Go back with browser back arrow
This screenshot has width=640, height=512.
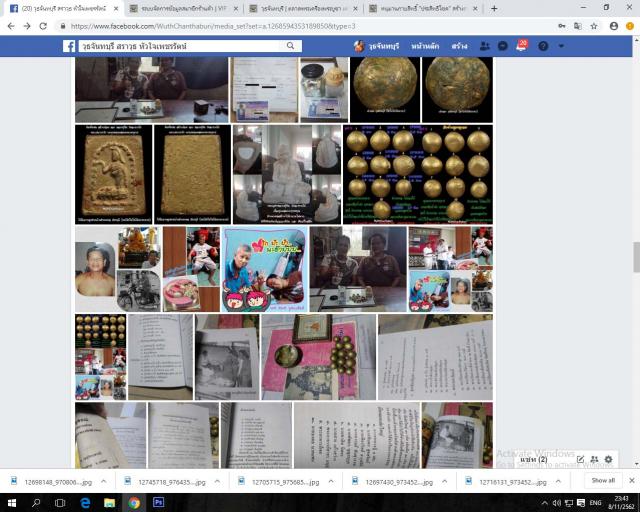[x=11, y=26]
